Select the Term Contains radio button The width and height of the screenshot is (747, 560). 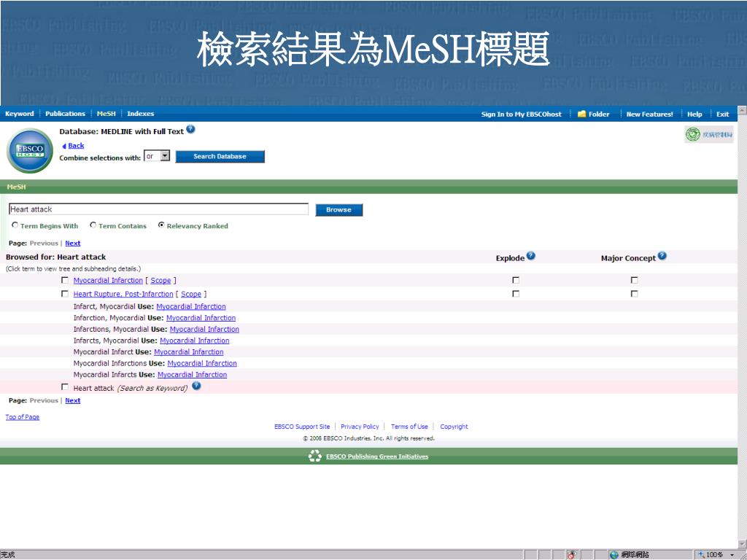point(93,225)
